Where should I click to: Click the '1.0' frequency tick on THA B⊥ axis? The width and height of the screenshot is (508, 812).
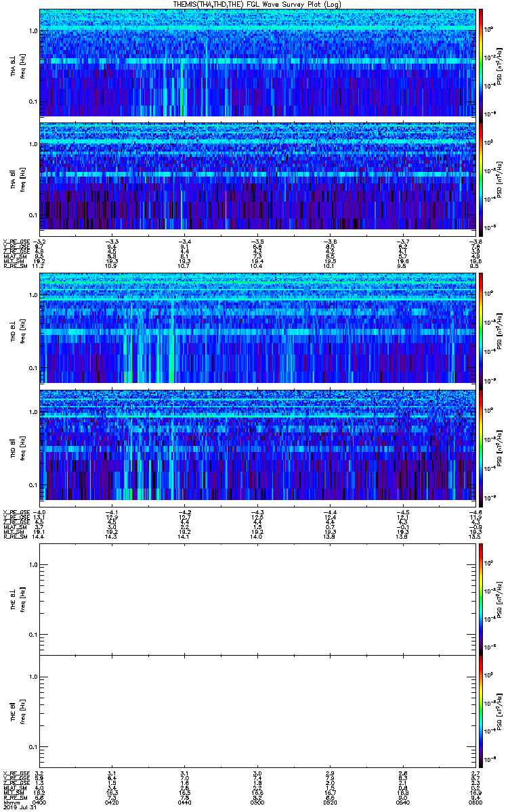[x=33, y=31]
